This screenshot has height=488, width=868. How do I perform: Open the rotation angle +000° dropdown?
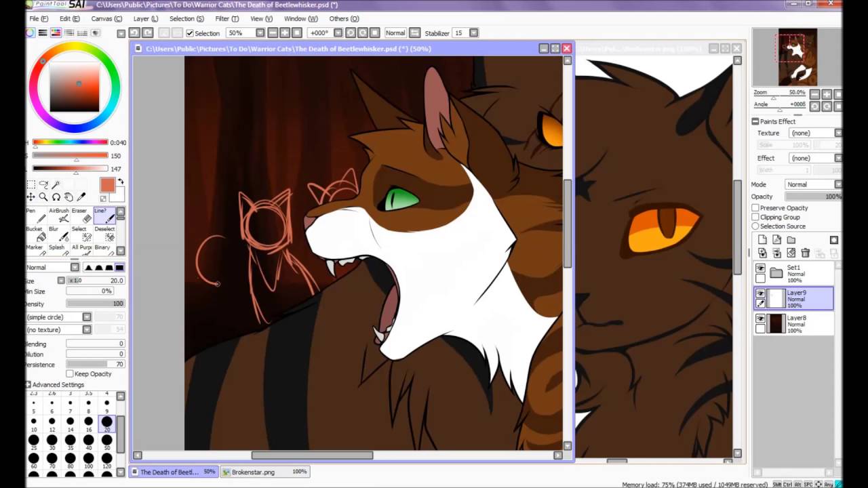pyautogui.click(x=338, y=33)
